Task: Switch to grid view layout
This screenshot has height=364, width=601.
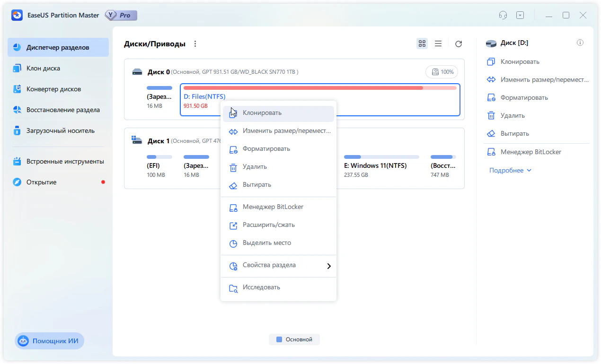Action: 422,44
